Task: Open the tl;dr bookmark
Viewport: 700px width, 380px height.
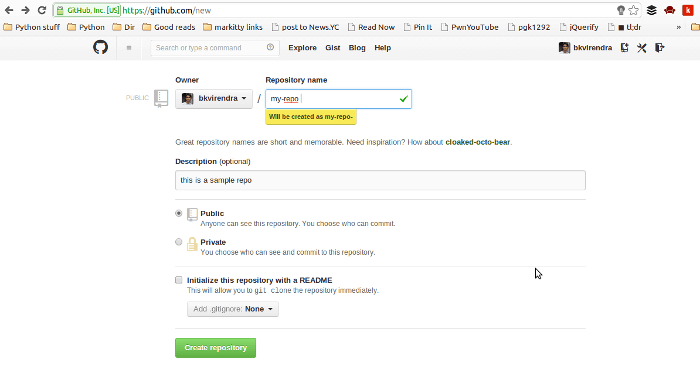Action: coord(625,27)
